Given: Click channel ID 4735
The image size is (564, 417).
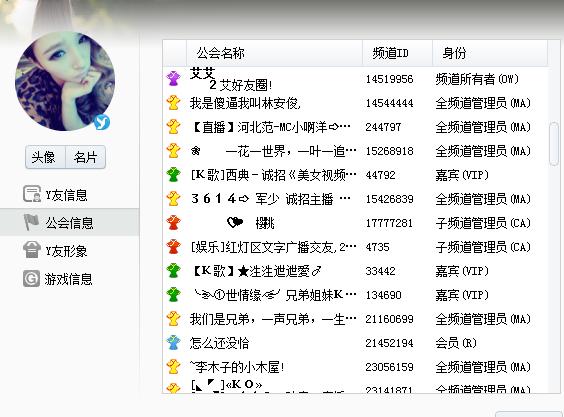Looking at the screenshot, I should click(377, 247).
